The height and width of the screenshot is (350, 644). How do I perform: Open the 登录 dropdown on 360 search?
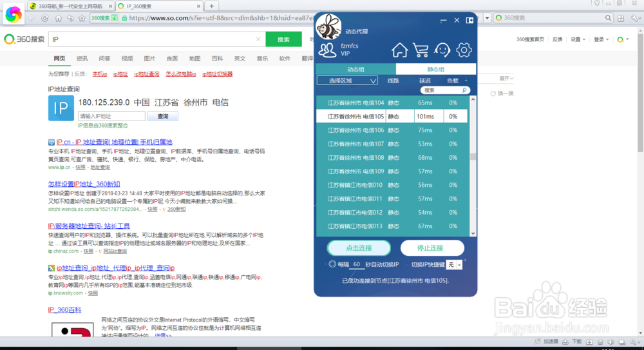click(x=601, y=39)
